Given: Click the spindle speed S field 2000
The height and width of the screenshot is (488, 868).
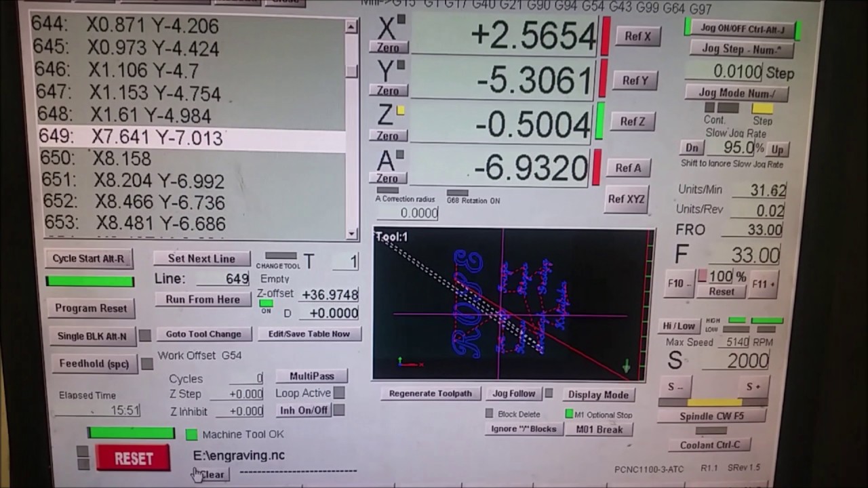Looking at the screenshot, I should click(x=736, y=361).
